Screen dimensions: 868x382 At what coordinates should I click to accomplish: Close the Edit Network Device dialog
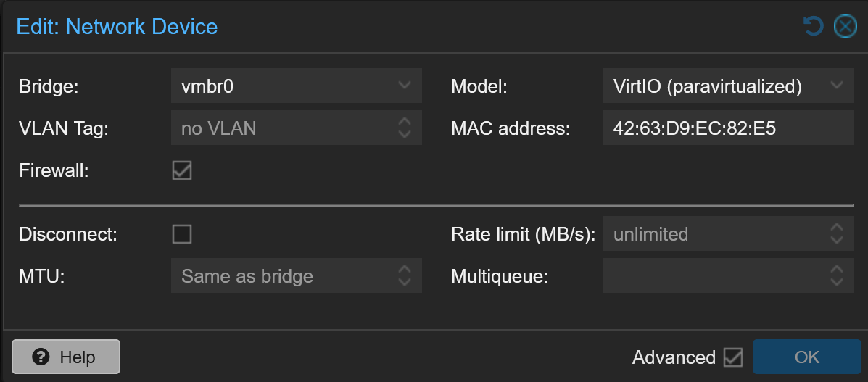[x=845, y=27]
